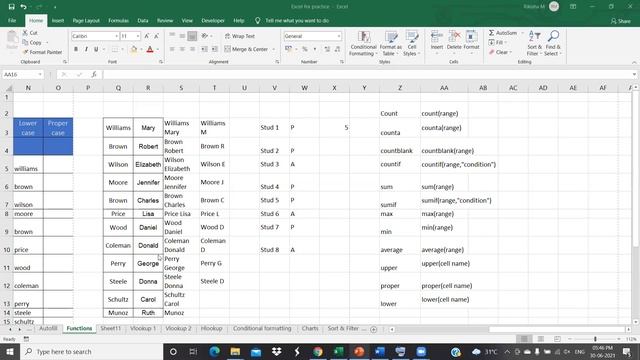Toggle Wrap Text
Image resolution: width=640 pixels, height=360 pixels.
[x=240, y=36]
